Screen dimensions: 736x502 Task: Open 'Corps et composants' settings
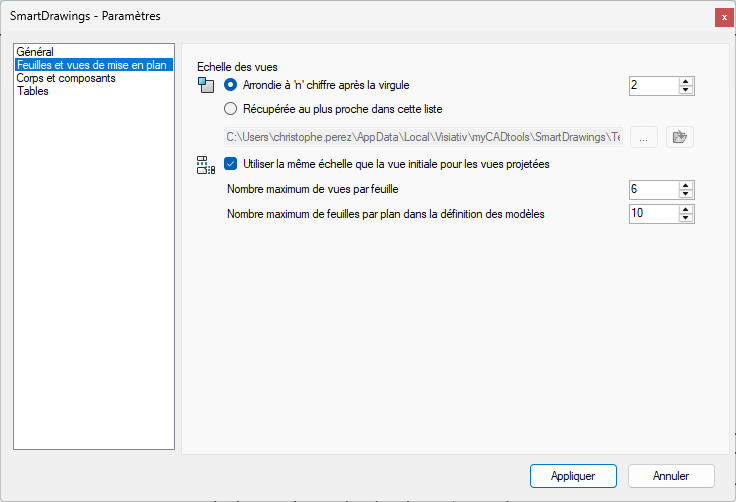[66, 77]
